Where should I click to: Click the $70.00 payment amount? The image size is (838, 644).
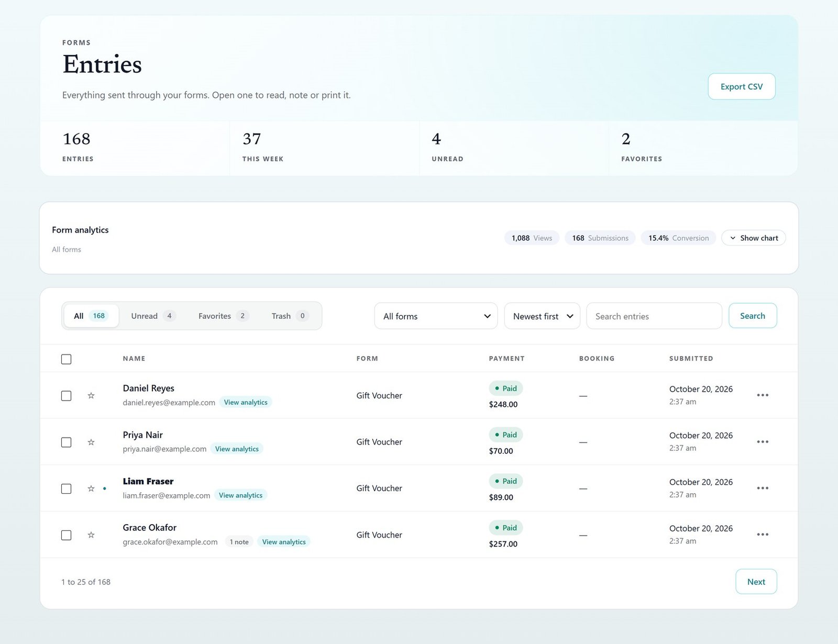(x=501, y=451)
